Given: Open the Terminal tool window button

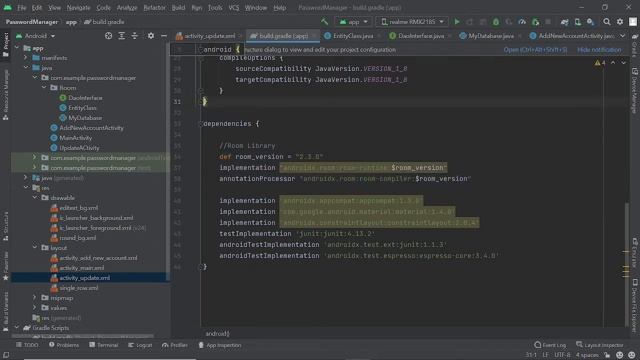Looking at the screenshot, I should [104, 345].
